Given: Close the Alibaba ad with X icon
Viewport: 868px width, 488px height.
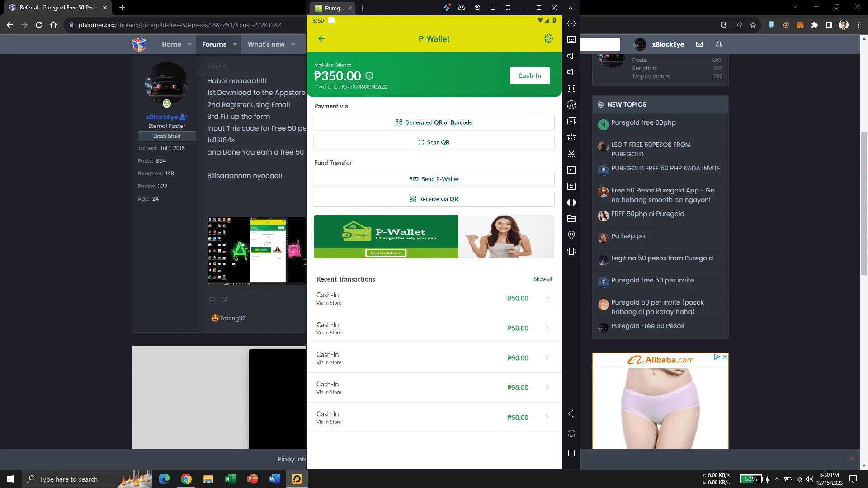Looking at the screenshot, I should pyautogui.click(x=725, y=357).
